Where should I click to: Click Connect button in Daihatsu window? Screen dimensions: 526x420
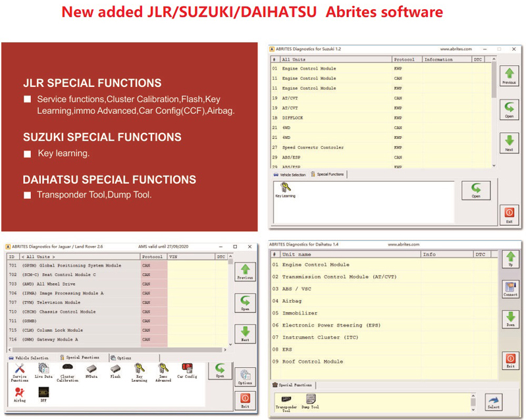click(511, 289)
